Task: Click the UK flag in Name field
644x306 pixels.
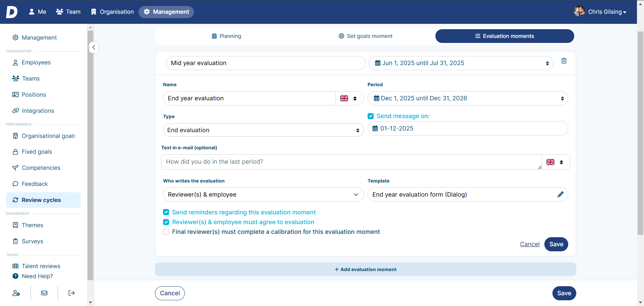Action: pyautogui.click(x=344, y=98)
